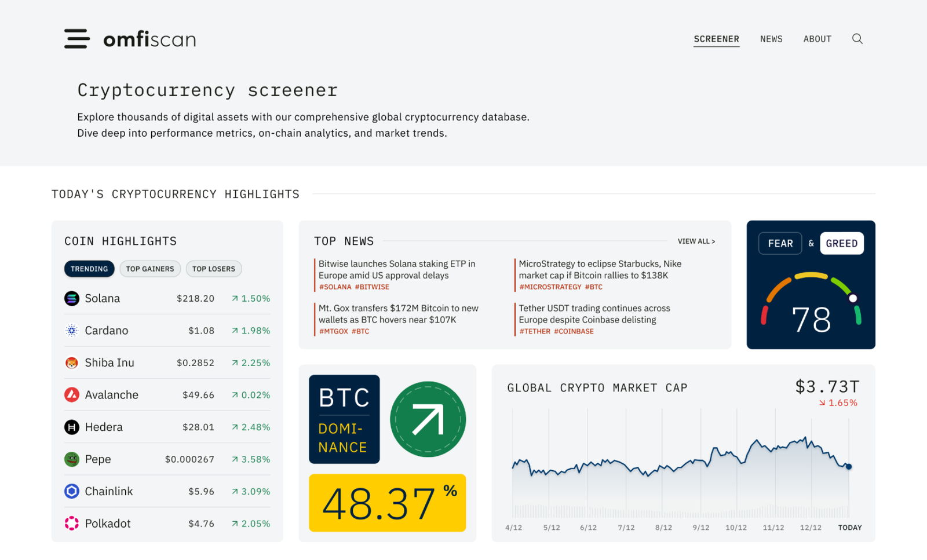Screen dimensions: 927x560
Task: Click Solana's green up arrow by 1.50%
Action: [x=235, y=299]
